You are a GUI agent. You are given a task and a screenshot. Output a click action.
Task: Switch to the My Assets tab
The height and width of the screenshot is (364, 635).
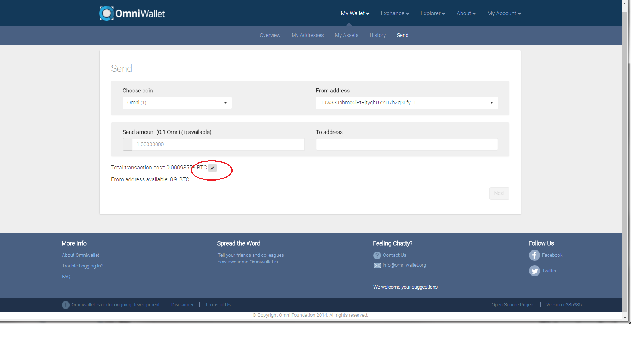347,36
